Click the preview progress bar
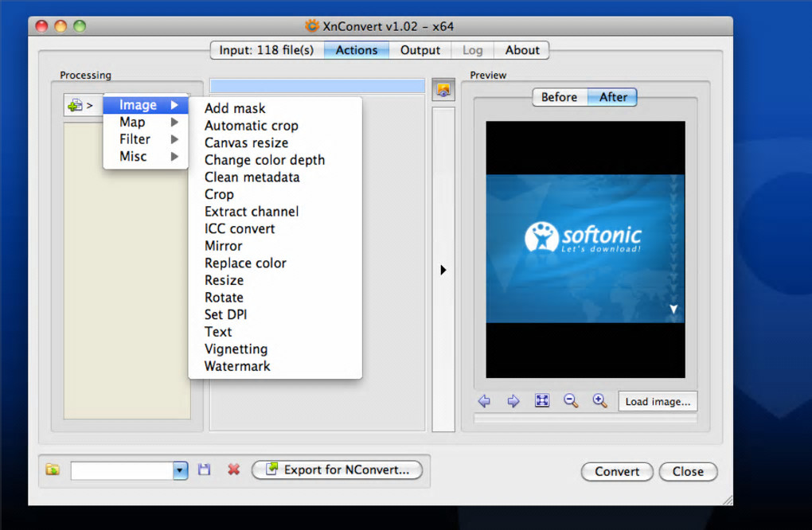This screenshot has width=812, height=530. click(x=585, y=419)
